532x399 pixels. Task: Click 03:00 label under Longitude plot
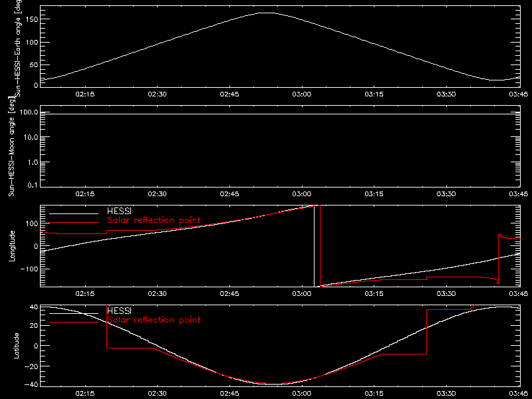(302, 293)
